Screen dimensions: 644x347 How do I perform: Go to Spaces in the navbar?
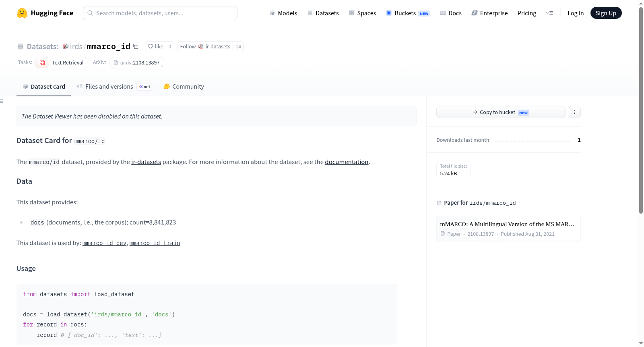coord(362,13)
